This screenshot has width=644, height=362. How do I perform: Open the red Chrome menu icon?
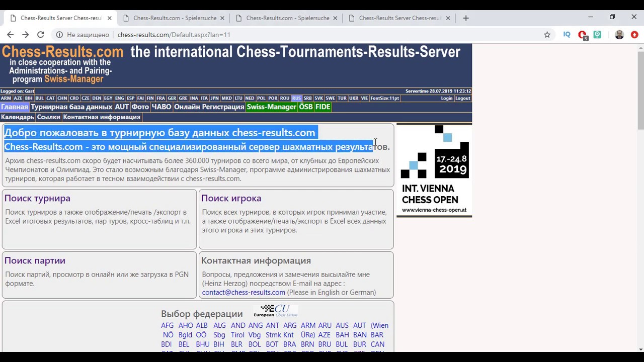(634, 35)
